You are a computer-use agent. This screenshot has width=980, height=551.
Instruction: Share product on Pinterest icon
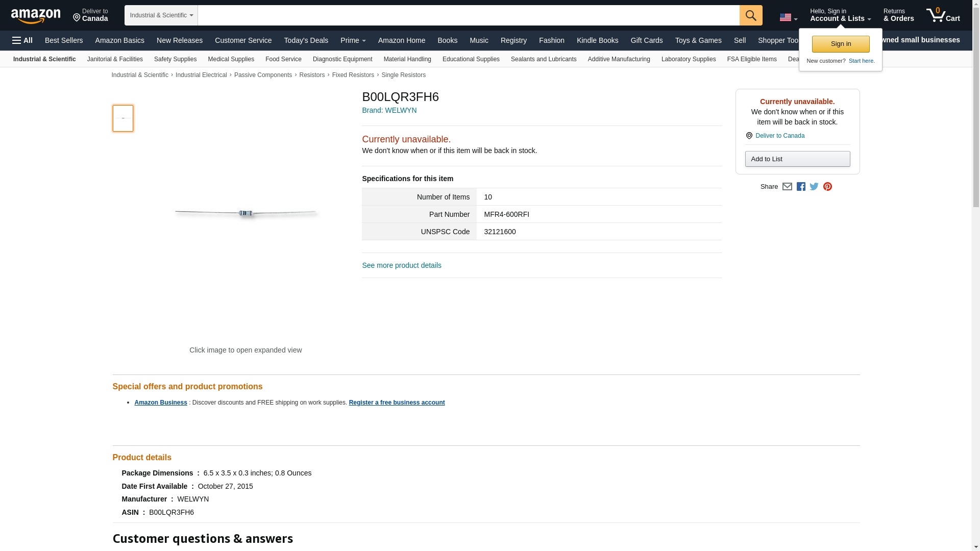(827, 187)
